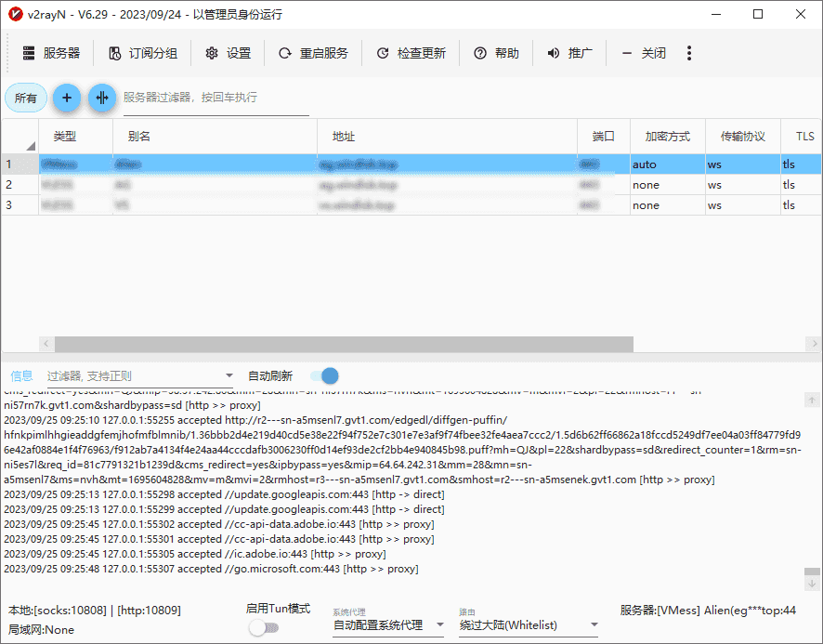Select the 所有 group tab

26,98
